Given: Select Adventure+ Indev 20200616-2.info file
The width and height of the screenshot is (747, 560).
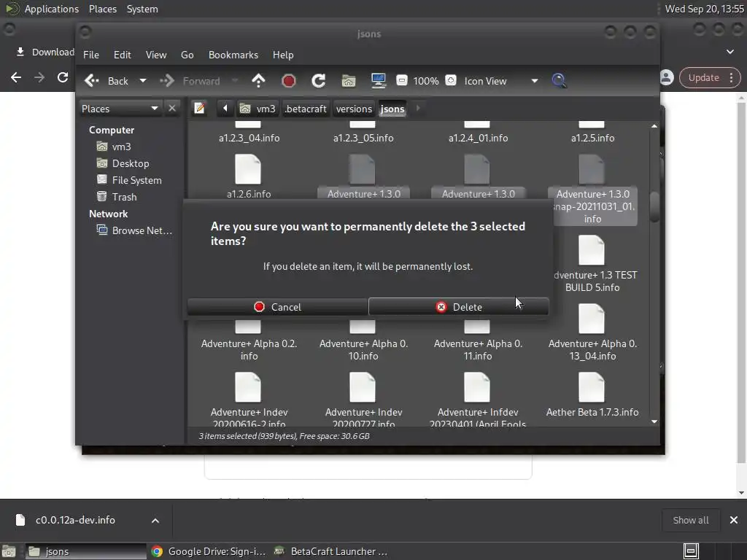Looking at the screenshot, I should (x=249, y=399).
